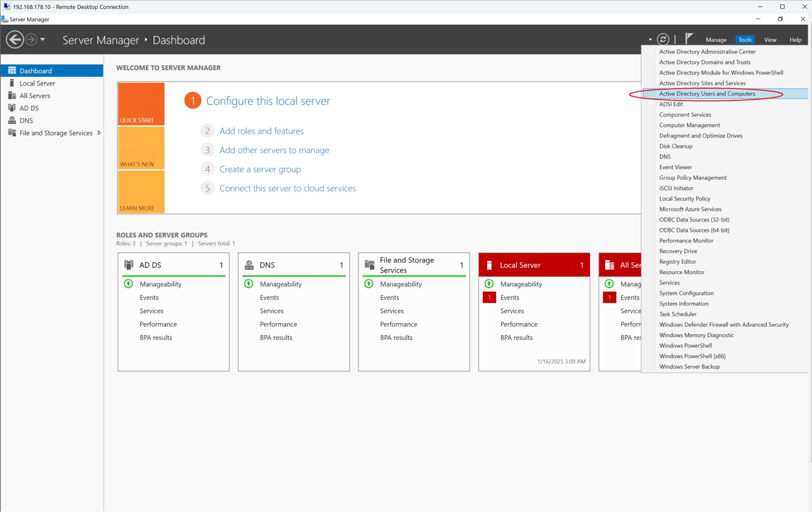Open the notifications flag icon
Image resolution: width=812 pixels, height=512 pixels.
click(689, 38)
